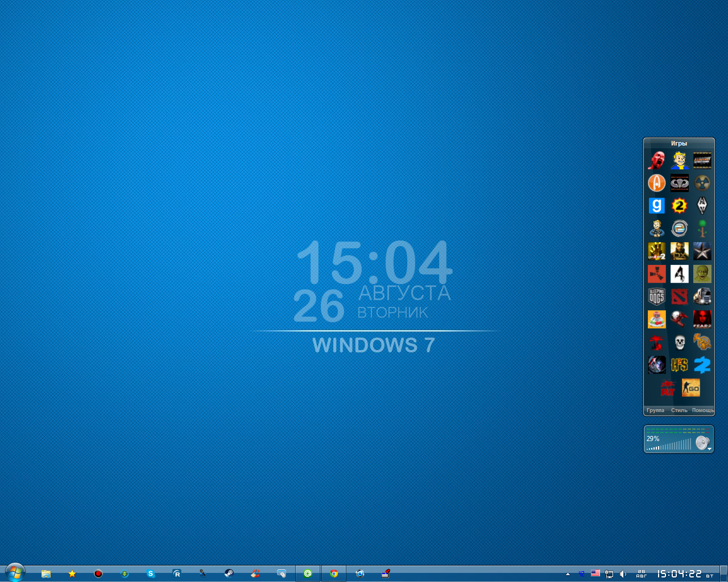Open the taskbar clock showing 15:04:22

(x=680, y=574)
